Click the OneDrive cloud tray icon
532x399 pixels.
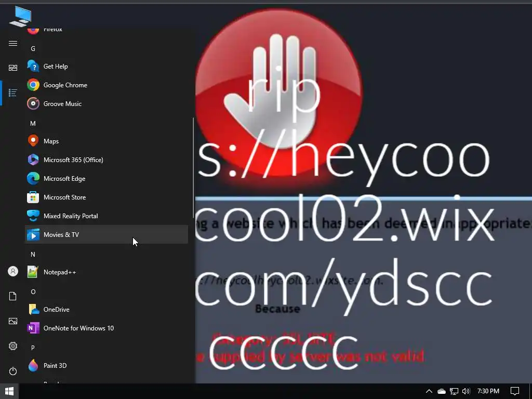[442, 391]
